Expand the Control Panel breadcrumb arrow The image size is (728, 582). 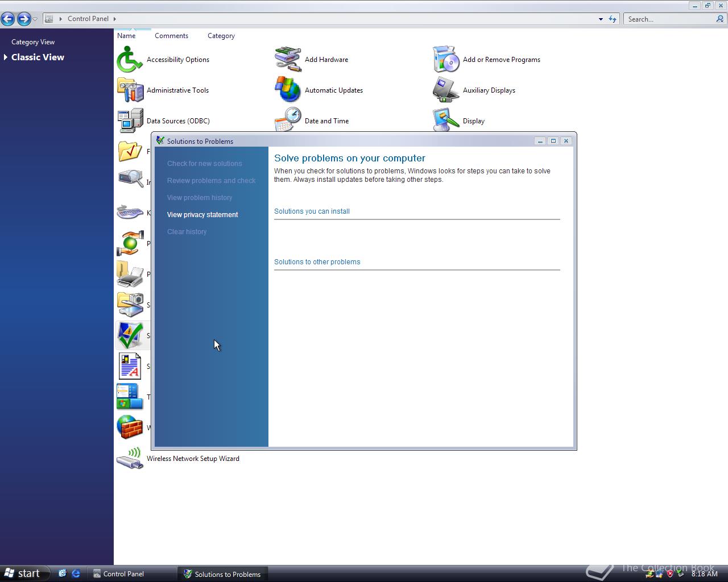(x=115, y=19)
